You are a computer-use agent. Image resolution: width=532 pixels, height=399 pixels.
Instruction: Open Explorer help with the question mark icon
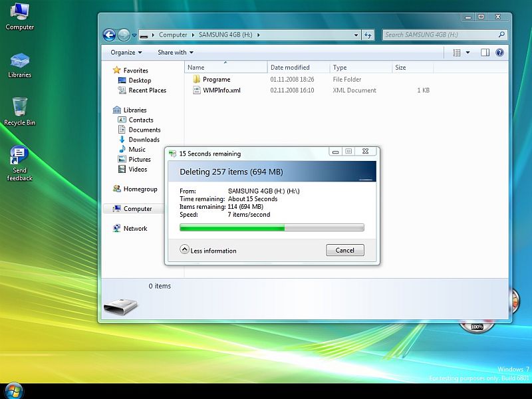tap(499, 53)
